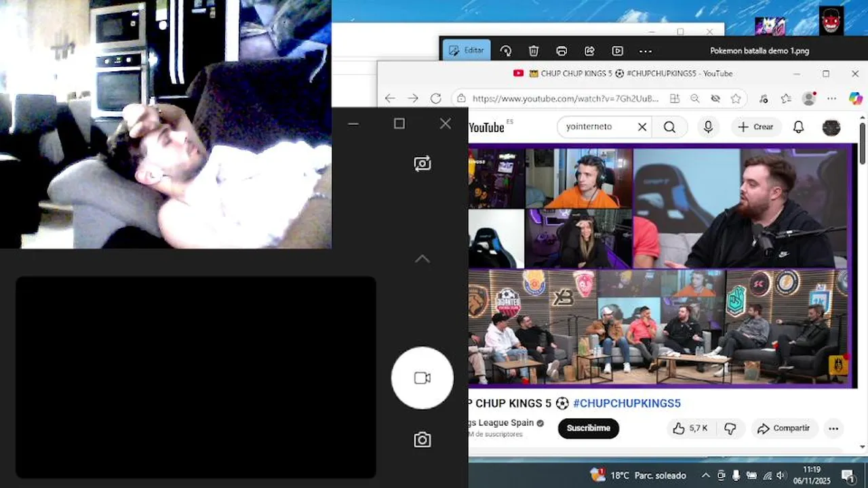
Task: Open the YouTube account avatar menu
Action: pyautogui.click(x=831, y=127)
